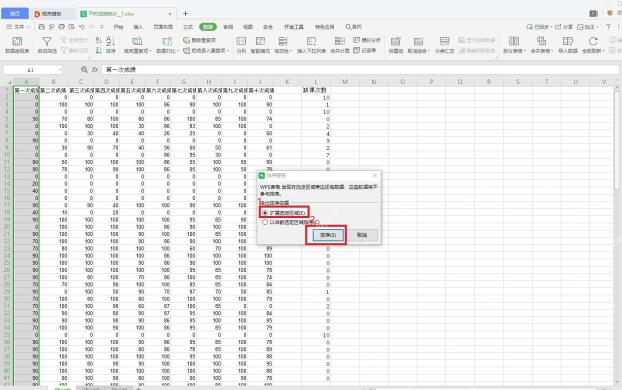Click the magnifier icon beside the formula bar

point(84,69)
